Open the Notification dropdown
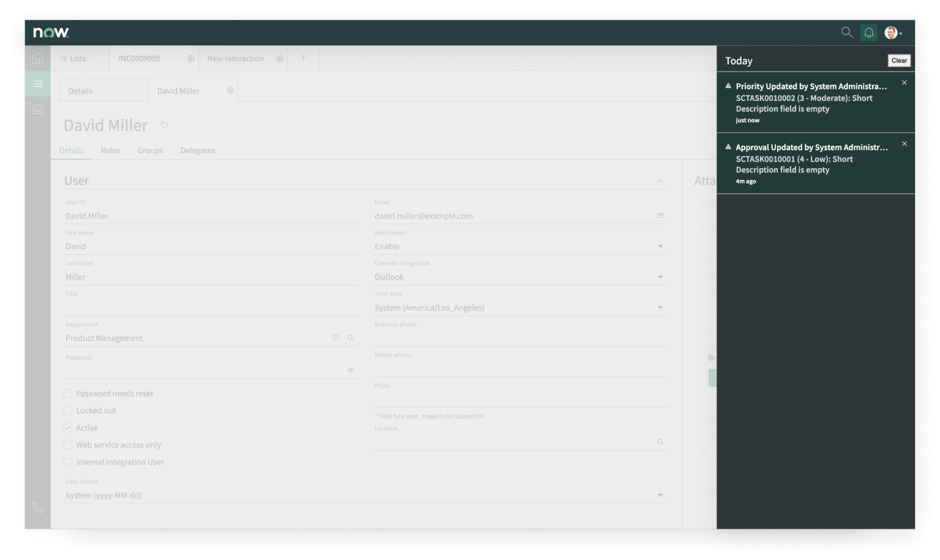Screen dimensions: 940x560 click(521, 247)
